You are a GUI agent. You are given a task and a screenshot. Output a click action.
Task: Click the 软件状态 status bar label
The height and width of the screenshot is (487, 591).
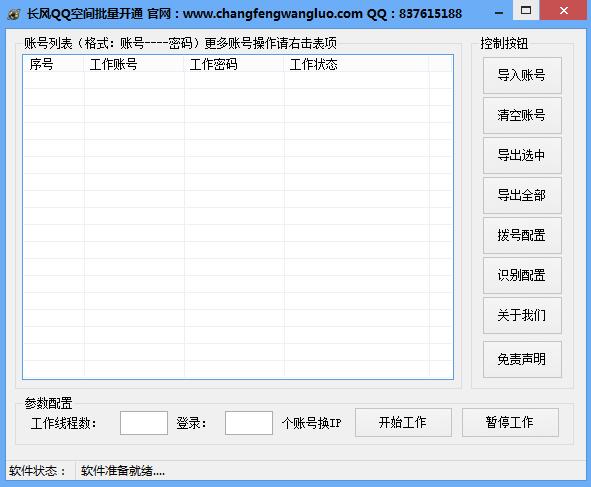(37, 471)
